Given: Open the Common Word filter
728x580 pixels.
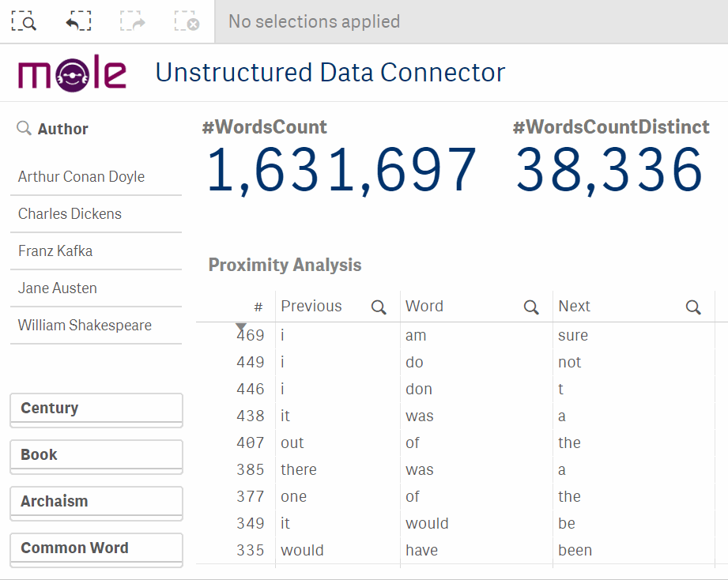Looking at the screenshot, I should click(96, 550).
